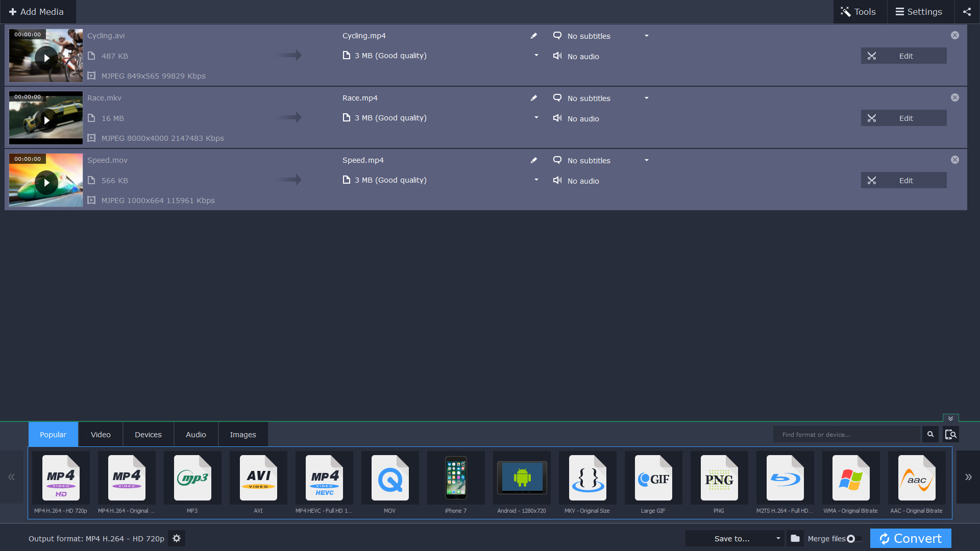
Task: Select the MOV format preset
Action: click(389, 480)
